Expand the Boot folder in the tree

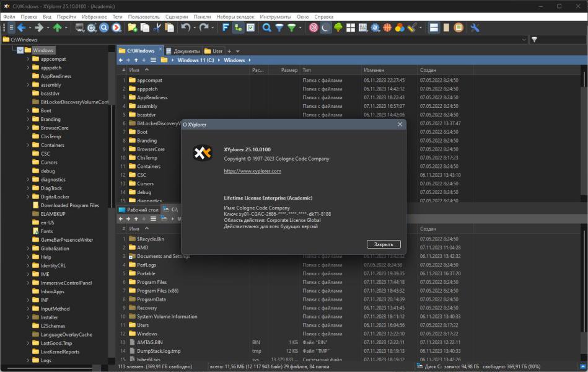28,110
